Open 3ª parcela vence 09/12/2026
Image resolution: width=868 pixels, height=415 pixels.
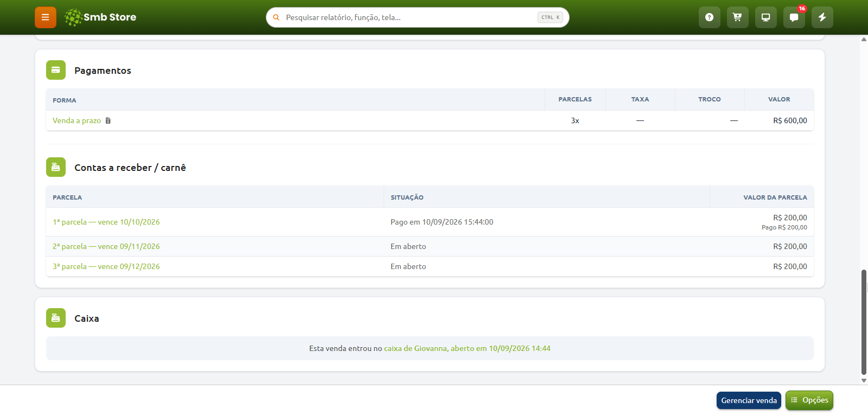[106, 266]
